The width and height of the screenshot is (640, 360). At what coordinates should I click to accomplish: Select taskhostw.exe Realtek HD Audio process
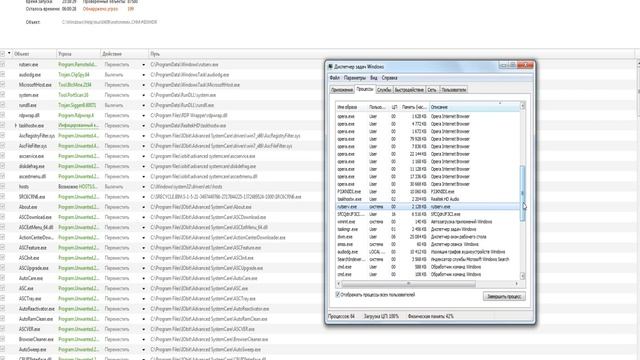(428, 199)
